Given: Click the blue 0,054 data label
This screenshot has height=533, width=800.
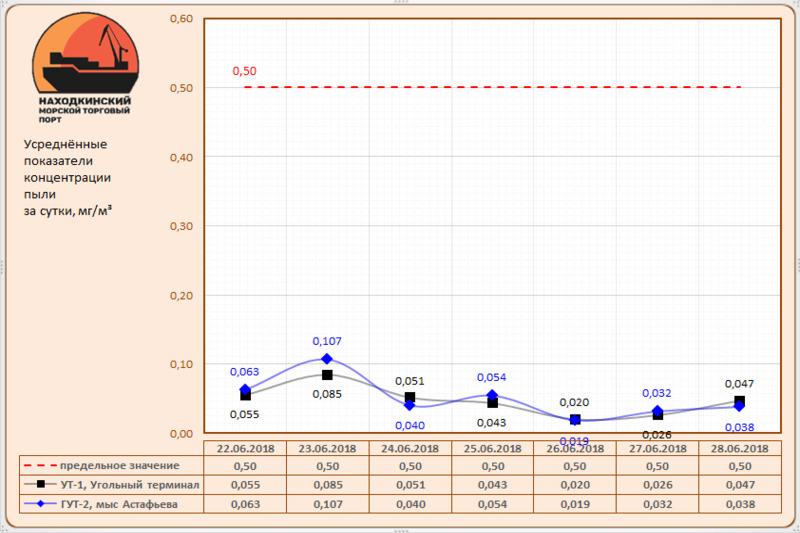Looking at the screenshot, I should click(x=492, y=378).
